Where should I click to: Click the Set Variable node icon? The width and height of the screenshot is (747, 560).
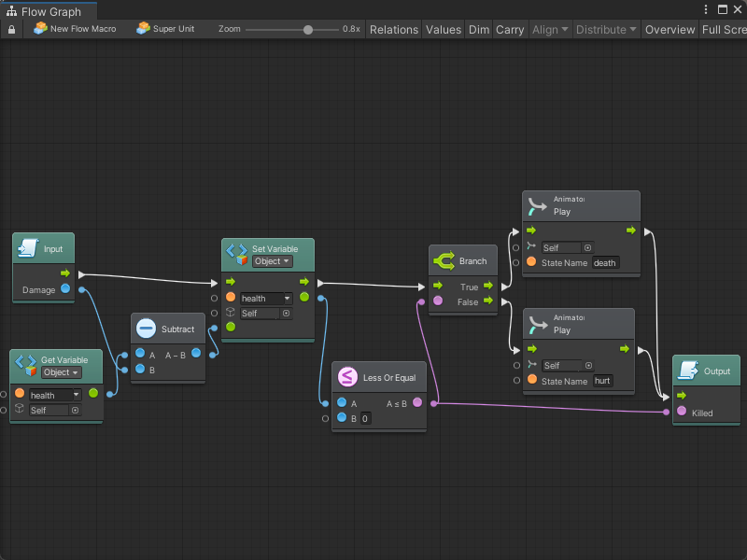coord(236,255)
